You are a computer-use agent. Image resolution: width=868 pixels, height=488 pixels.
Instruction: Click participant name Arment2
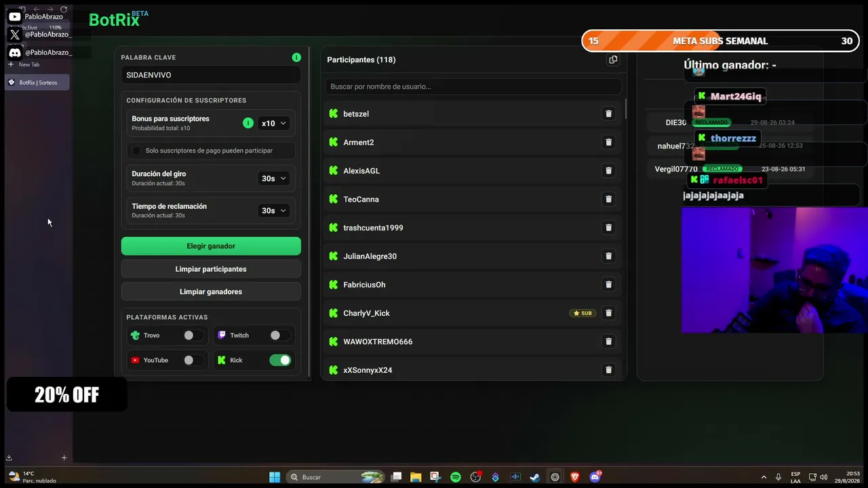pos(359,142)
